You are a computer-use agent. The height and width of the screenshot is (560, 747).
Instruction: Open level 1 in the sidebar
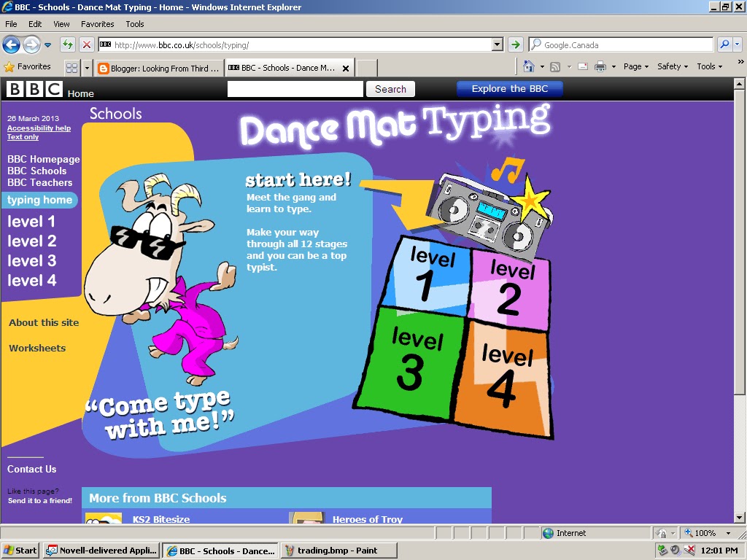pos(31,222)
